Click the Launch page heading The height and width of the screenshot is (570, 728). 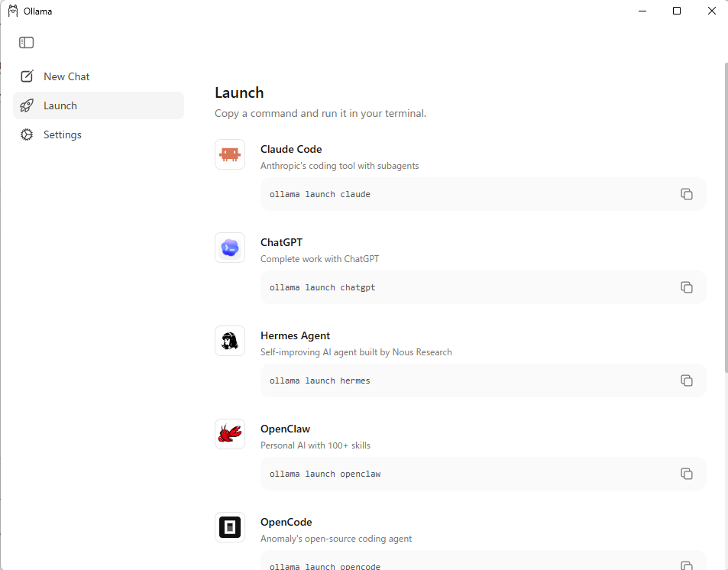click(x=239, y=93)
